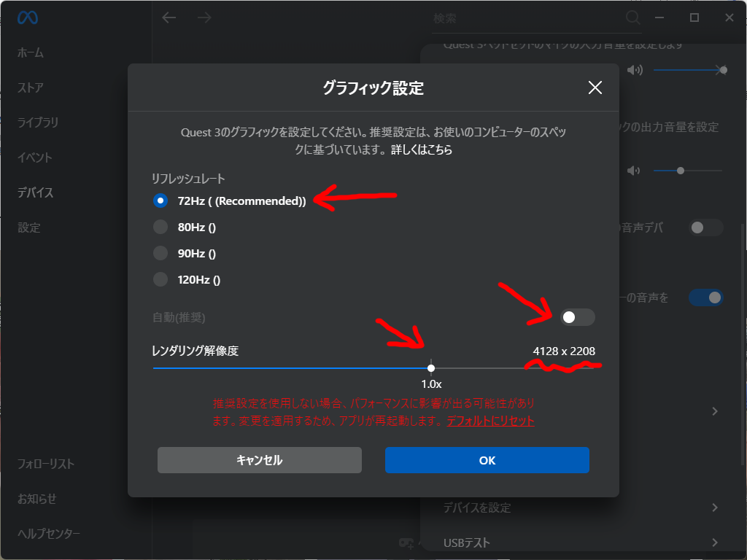Select 72Hz (Recommended) refresh rate
747x560 pixels.
tap(160, 201)
